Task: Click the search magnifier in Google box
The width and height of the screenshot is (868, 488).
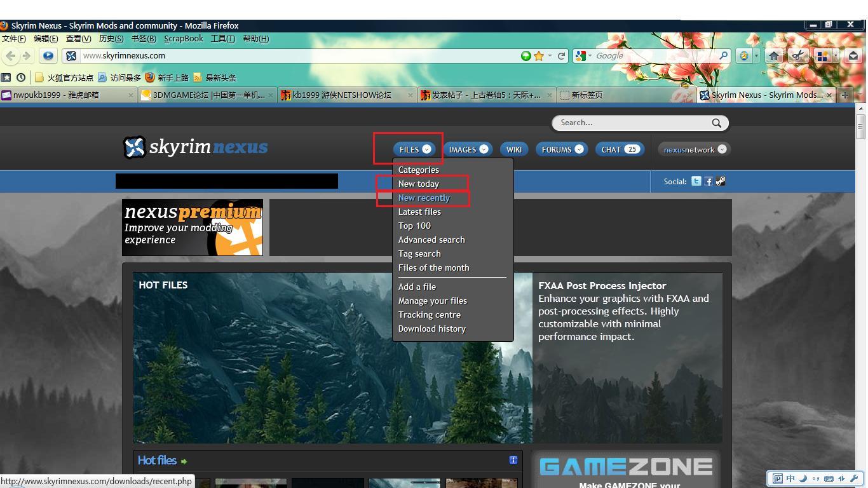Action: coord(723,56)
